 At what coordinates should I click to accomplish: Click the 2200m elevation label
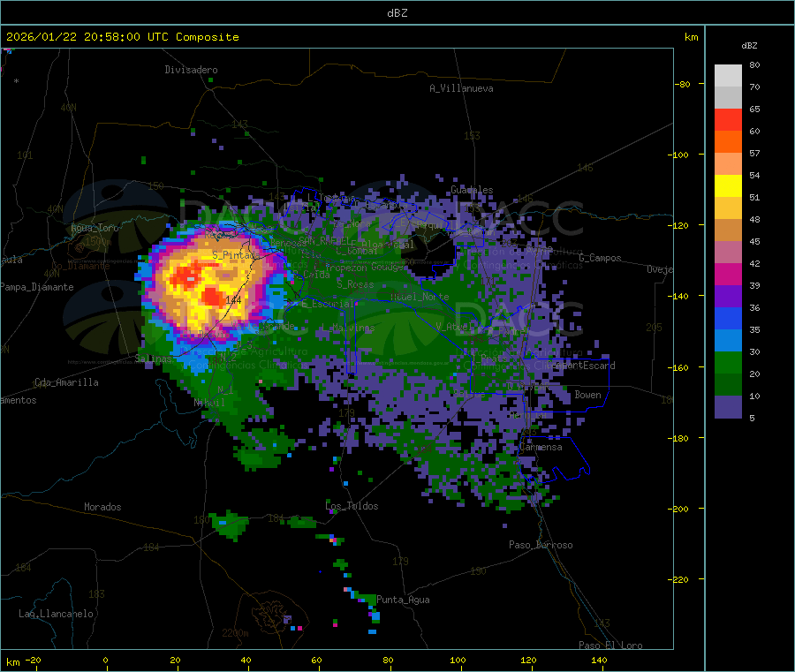[x=235, y=633]
